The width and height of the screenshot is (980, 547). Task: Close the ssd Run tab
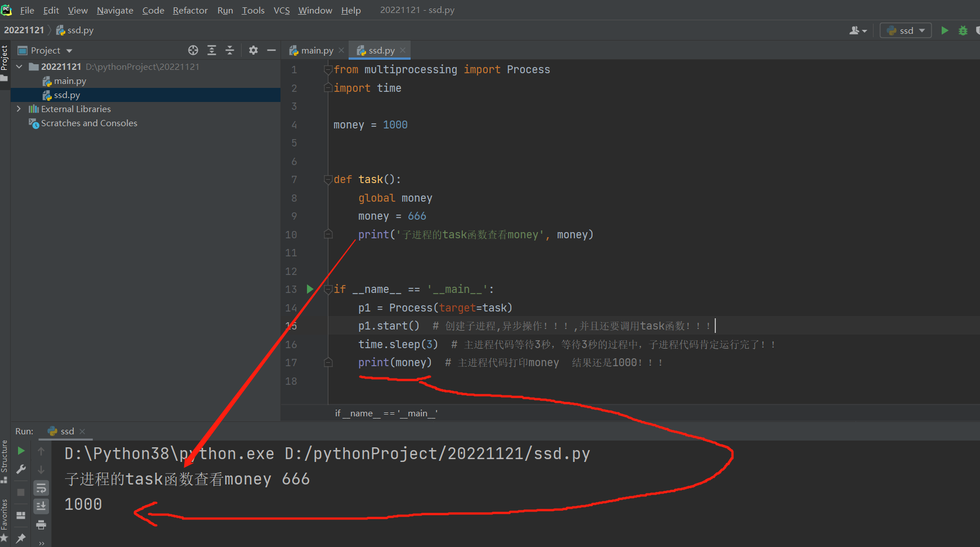[x=82, y=431]
